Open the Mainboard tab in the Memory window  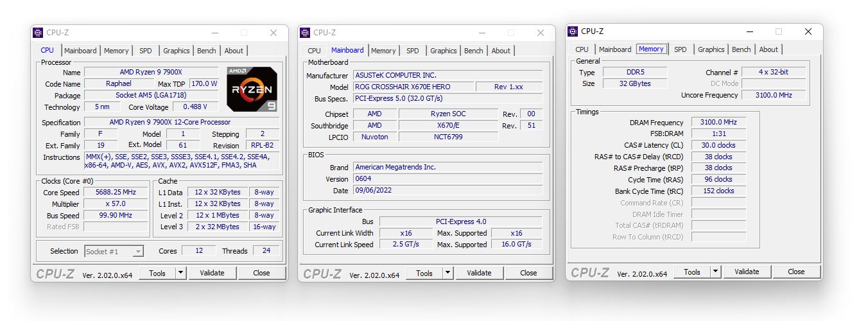click(x=615, y=49)
